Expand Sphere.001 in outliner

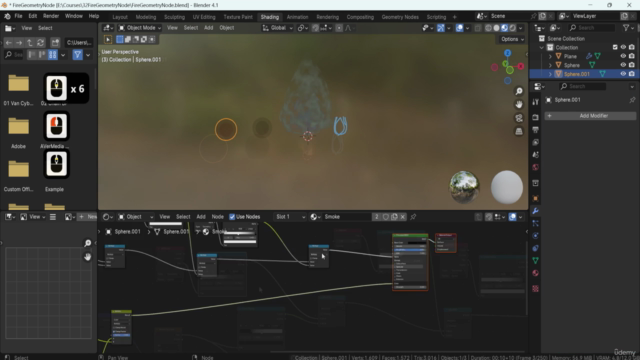pyautogui.click(x=550, y=74)
